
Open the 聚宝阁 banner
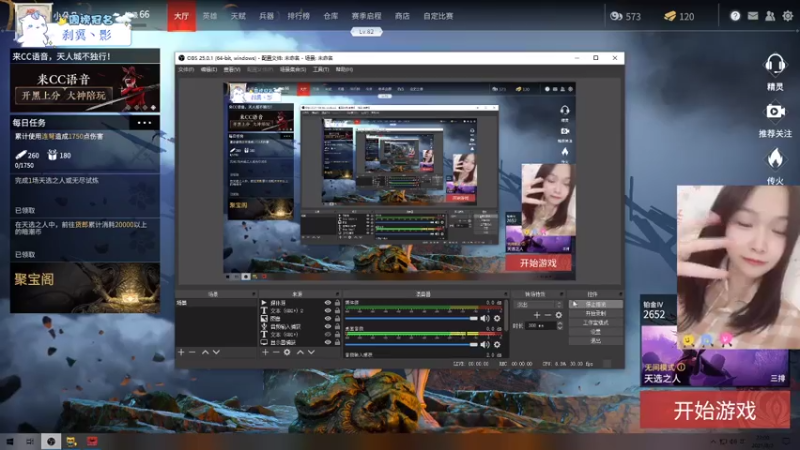pos(85,288)
